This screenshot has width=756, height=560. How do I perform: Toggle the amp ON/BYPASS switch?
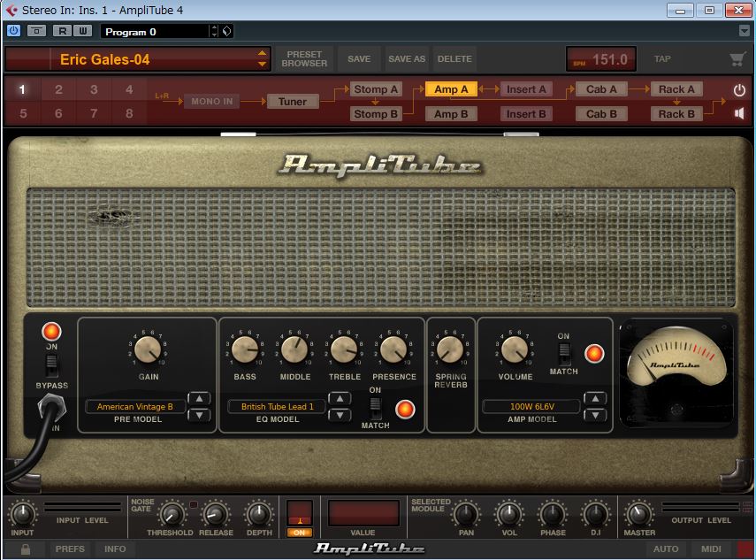pyautogui.click(x=51, y=365)
